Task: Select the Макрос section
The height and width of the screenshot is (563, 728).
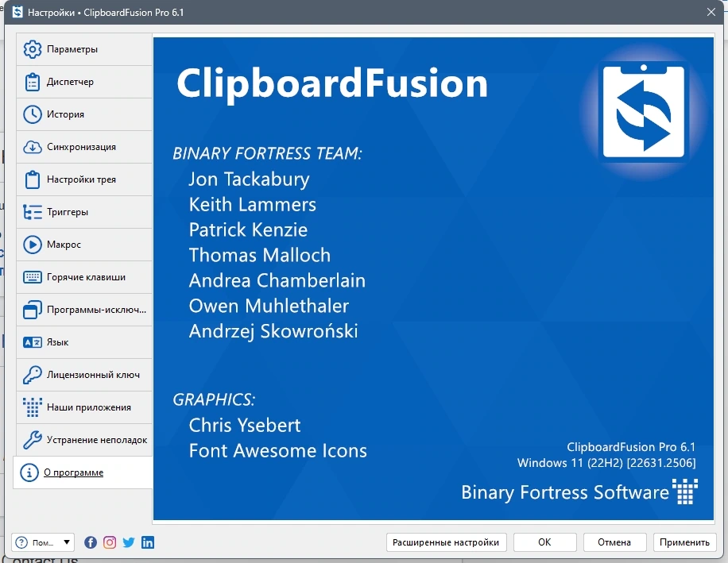Action: [84, 245]
